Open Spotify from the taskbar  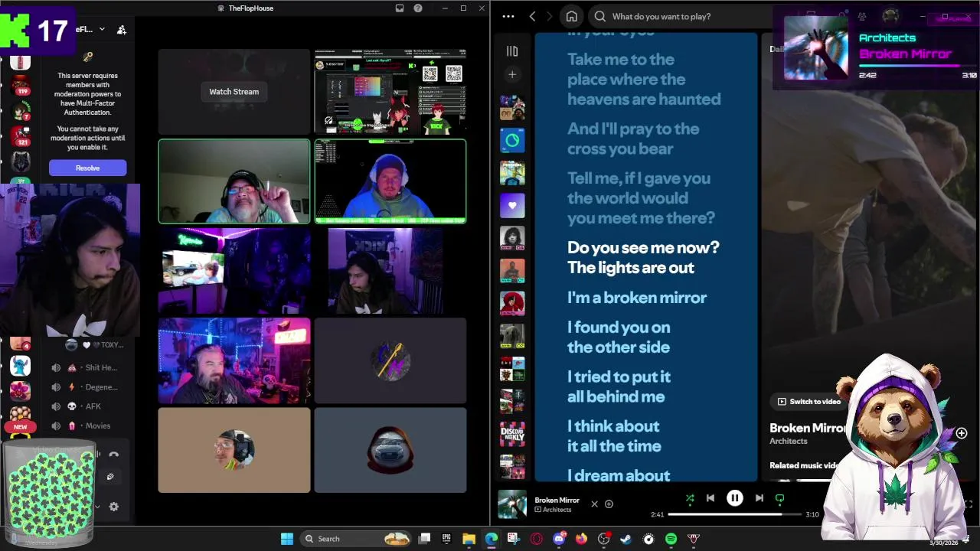(671, 539)
